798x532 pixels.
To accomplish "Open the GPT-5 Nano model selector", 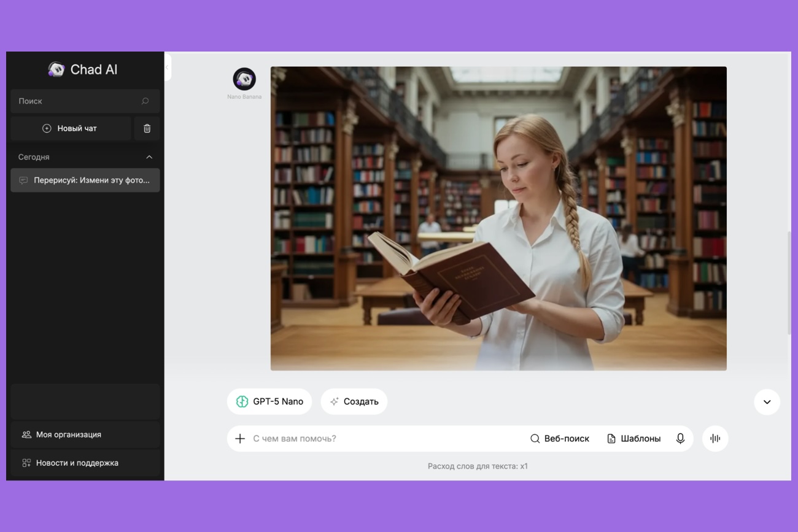I will (x=269, y=402).
